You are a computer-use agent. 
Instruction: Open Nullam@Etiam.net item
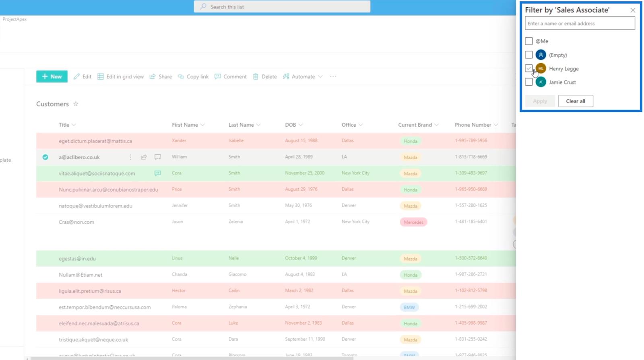pyautogui.click(x=80, y=275)
